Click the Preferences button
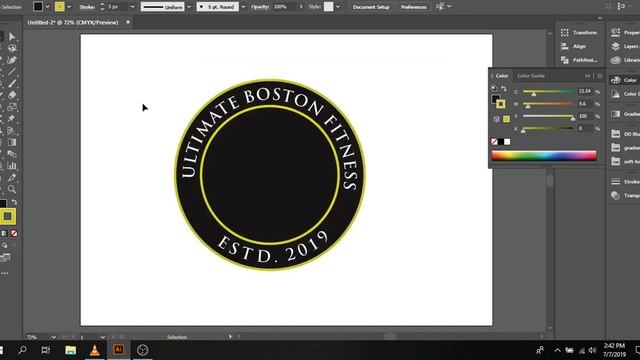 413,7
